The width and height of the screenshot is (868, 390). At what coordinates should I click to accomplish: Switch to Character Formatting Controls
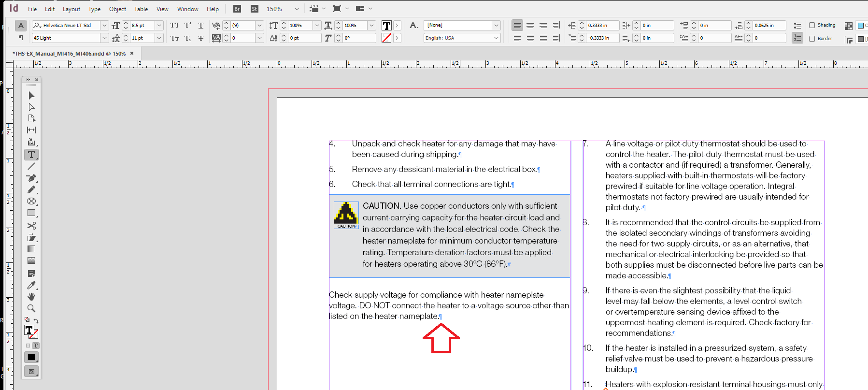(x=21, y=26)
